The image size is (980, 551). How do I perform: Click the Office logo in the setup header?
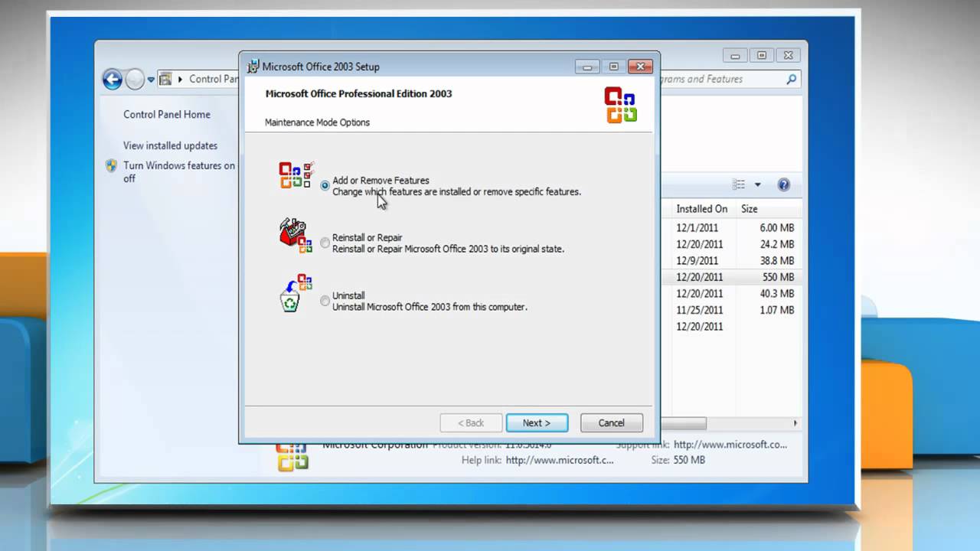click(x=620, y=105)
